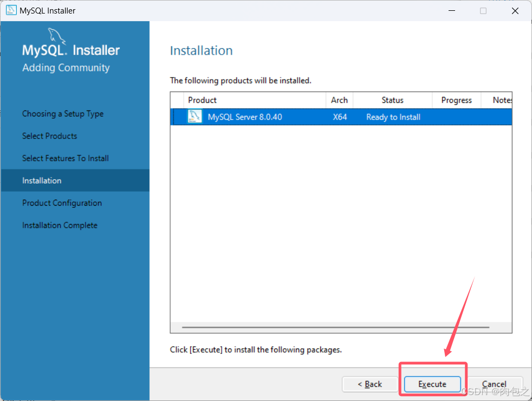This screenshot has width=532, height=401.
Task: Go back with the Back button
Action: click(x=370, y=384)
